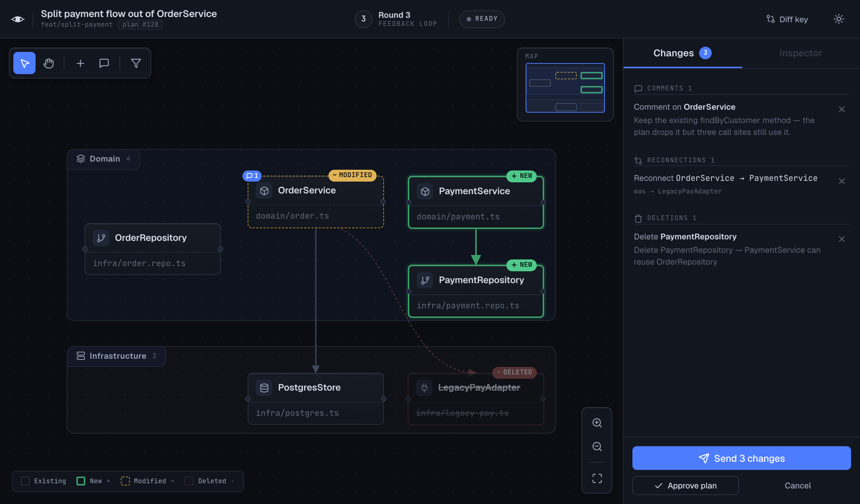Viewport: 860px width, 504px height.
Task: Switch to the Inspector tab
Action: coord(801,53)
